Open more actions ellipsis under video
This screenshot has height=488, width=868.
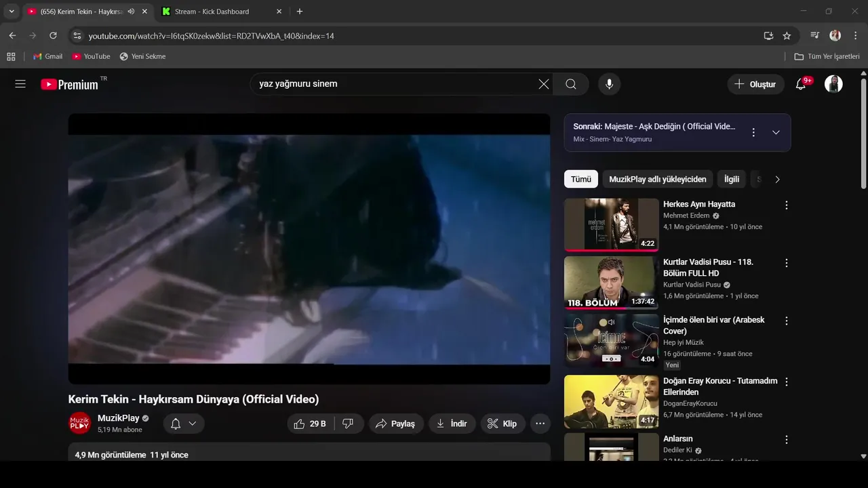pos(540,424)
